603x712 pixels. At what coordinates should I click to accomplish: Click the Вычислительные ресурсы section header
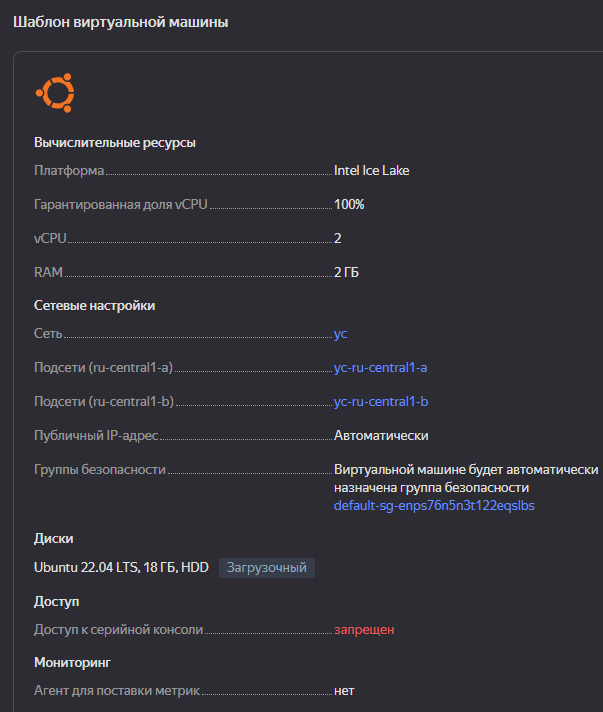pos(115,143)
